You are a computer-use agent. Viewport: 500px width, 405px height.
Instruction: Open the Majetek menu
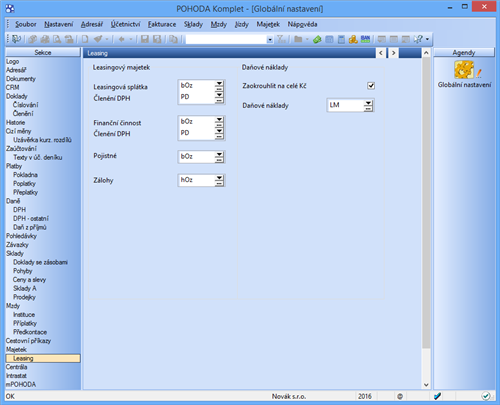pos(268,24)
